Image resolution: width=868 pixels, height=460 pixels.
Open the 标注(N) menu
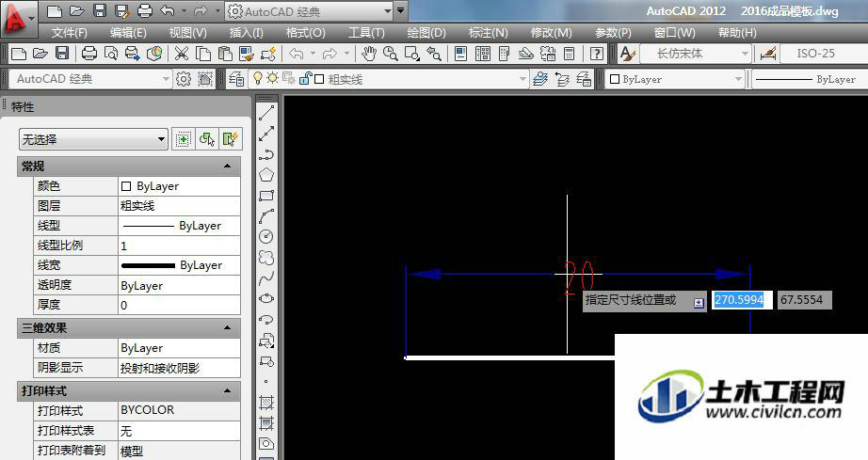(x=488, y=33)
